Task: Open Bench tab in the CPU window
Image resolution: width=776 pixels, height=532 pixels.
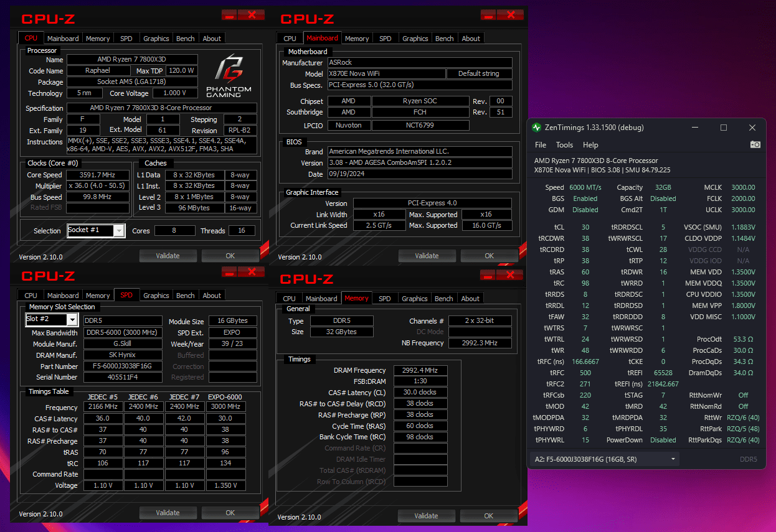Action: (186, 39)
